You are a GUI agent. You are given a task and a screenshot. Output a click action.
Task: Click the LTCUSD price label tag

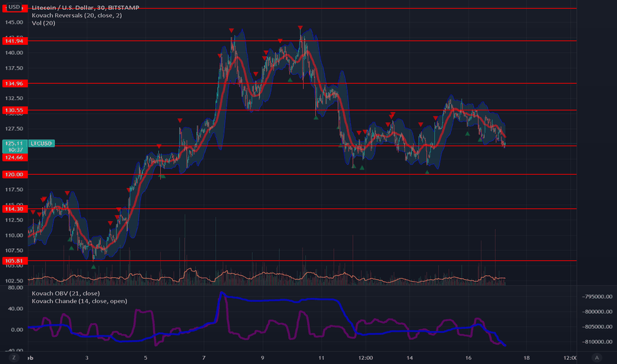point(41,143)
